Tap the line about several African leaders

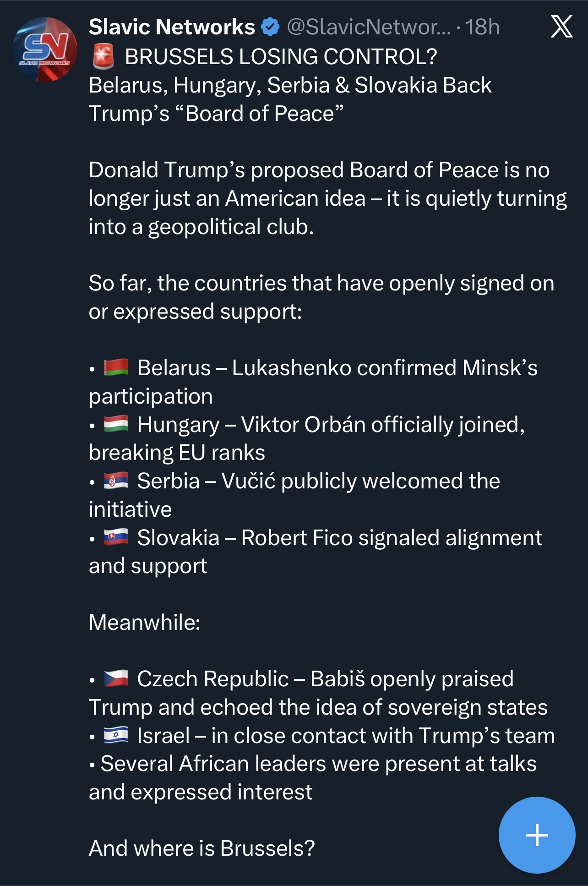click(318, 764)
